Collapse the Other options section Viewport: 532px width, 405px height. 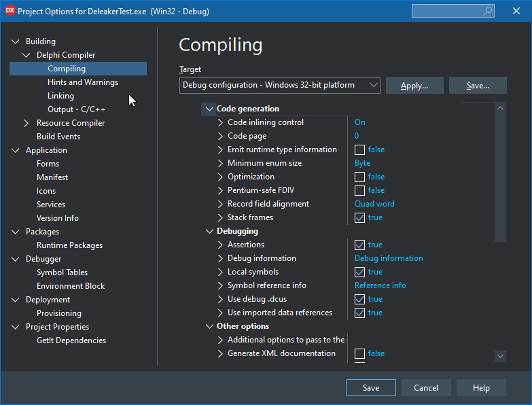pyautogui.click(x=209, y=326)
